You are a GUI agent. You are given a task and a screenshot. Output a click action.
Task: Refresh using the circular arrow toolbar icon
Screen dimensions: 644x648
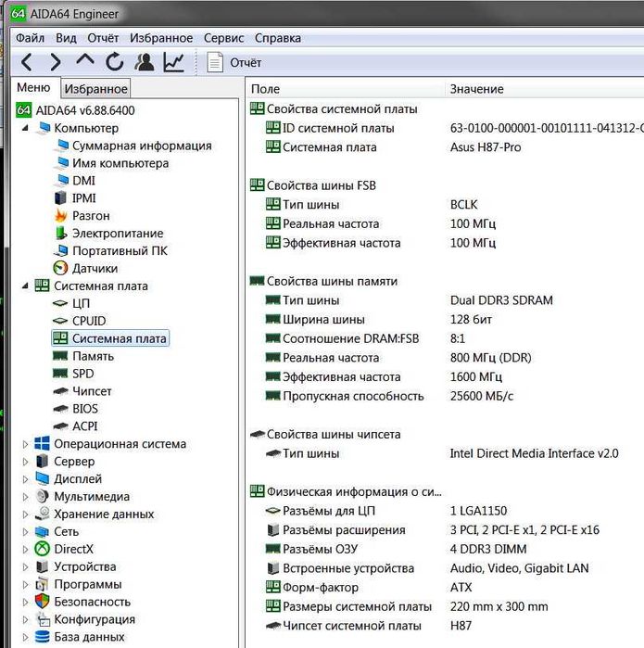[114, 62]
